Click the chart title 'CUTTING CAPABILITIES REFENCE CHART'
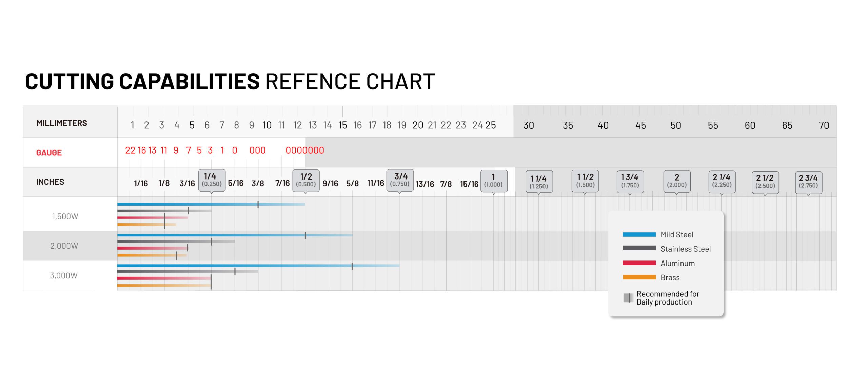Viewport: 868px width, 377px height. click(230, 82)
